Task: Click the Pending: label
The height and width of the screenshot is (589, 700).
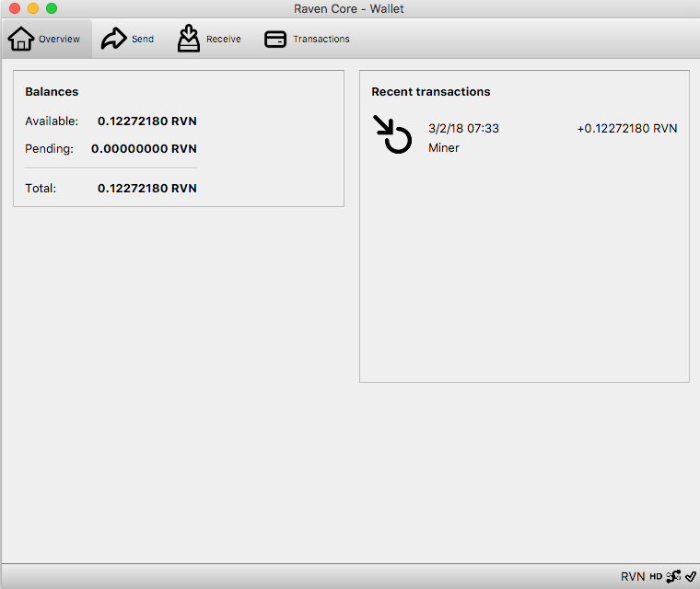Action: click(49, 148)
